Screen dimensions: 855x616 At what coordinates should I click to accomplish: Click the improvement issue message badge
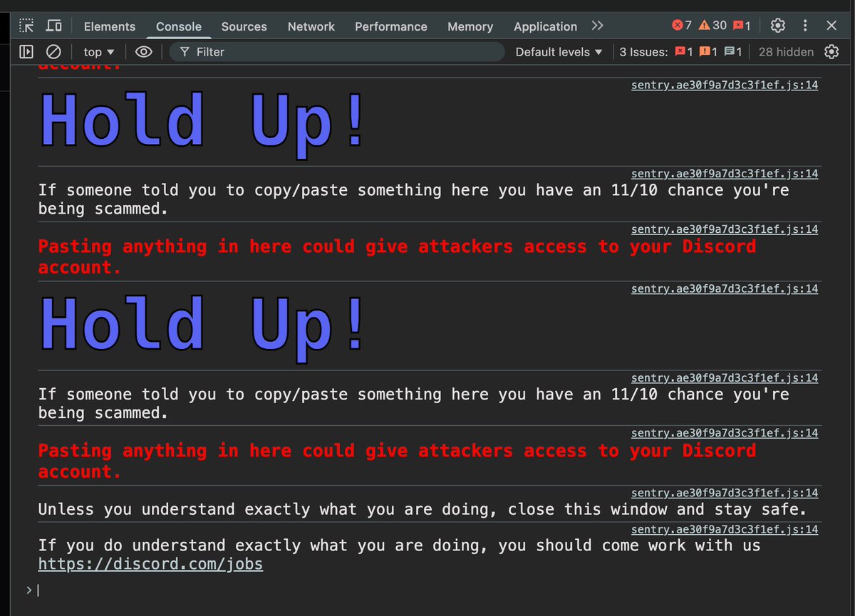click(x=733, y=52)
